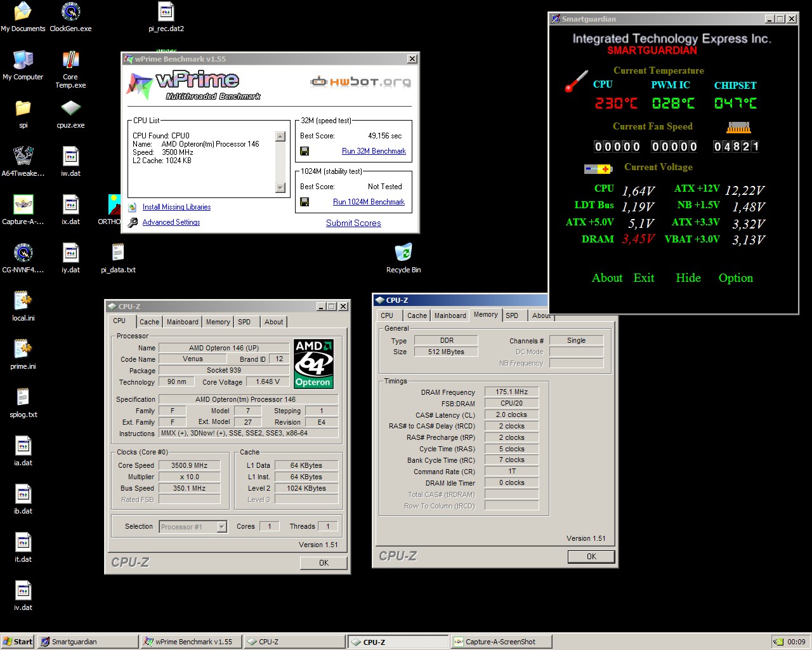Open ib.dat file icon
The width and height of the screenshot is (812, 650).
pyautogui.click(x=23, y=500)
